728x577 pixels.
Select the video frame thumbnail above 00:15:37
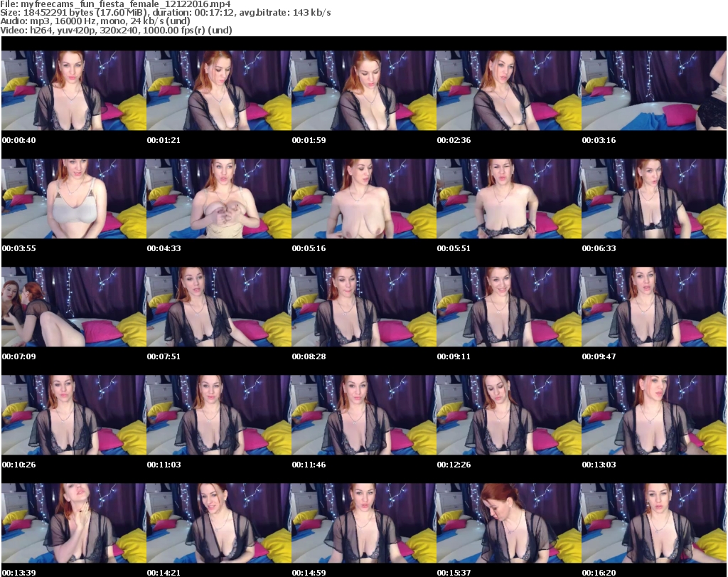(509, 523)
